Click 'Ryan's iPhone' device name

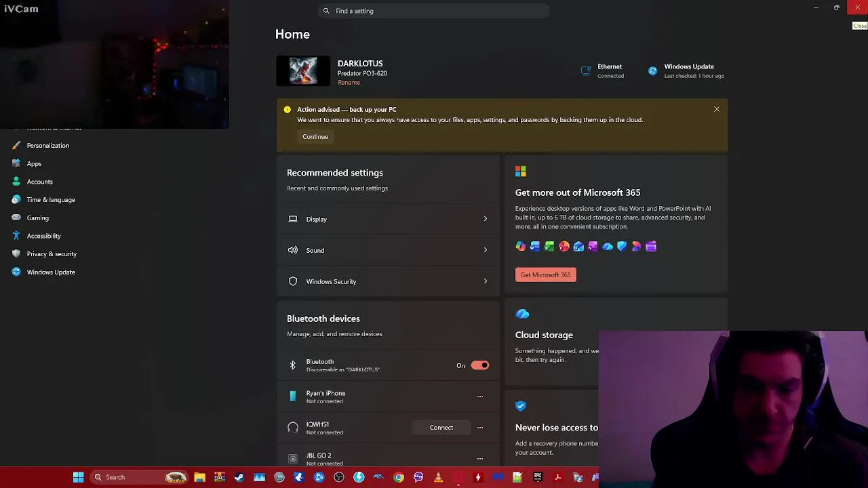(x=325, y=393)
